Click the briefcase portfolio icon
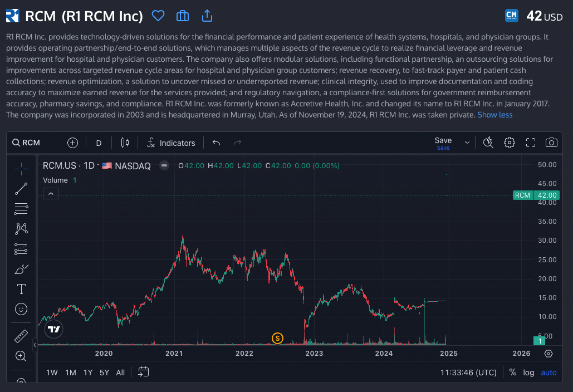 click(x=182, y=16)
